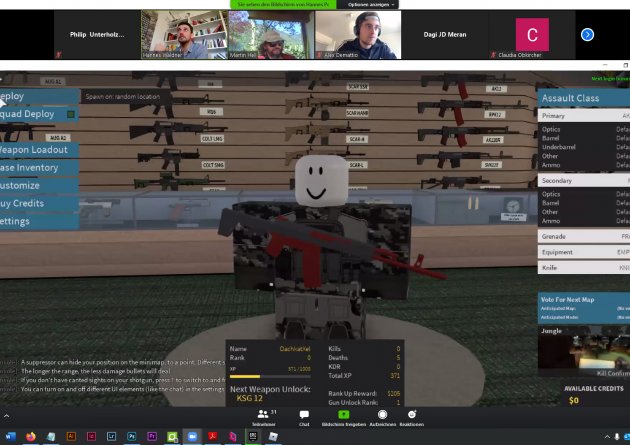This screenshot has height=445, width=630.
Task: Click Optics under Primary weapon
Action: pos(584,129)
